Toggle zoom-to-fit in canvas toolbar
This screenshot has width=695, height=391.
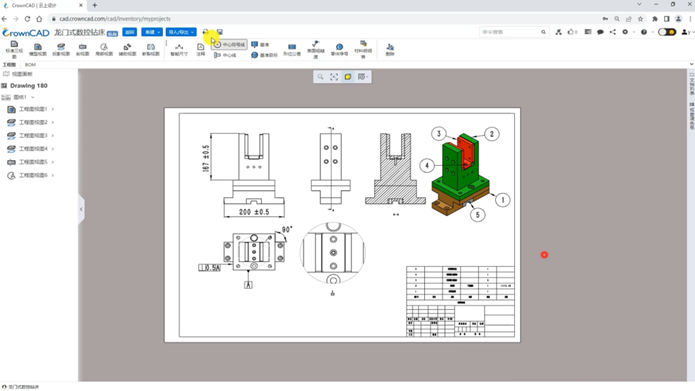[334, 77]
